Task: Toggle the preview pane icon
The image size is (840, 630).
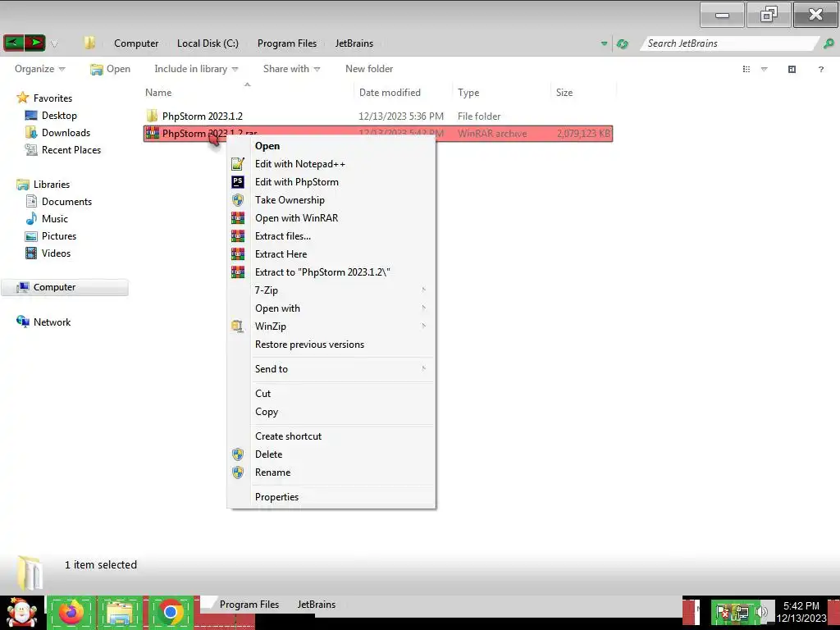Action: point(792,69)
